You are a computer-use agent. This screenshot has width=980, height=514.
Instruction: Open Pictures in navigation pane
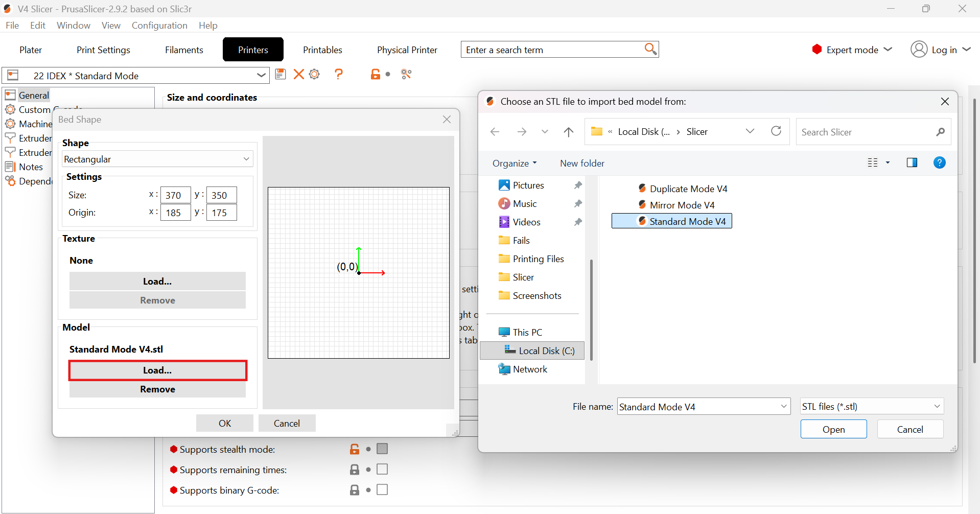[528, 185]
